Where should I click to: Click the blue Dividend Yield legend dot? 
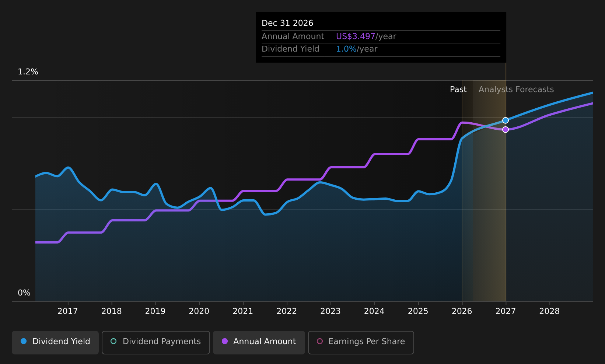click(23, 342)
